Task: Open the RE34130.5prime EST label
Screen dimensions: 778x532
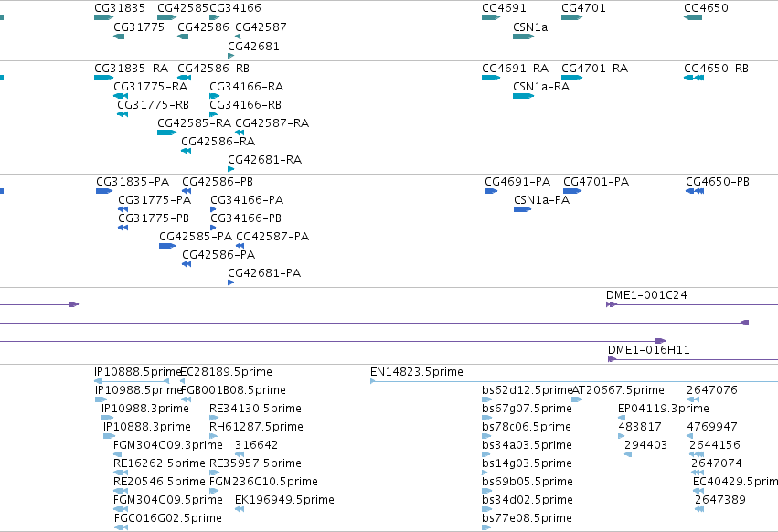Action: coord(256,409)
